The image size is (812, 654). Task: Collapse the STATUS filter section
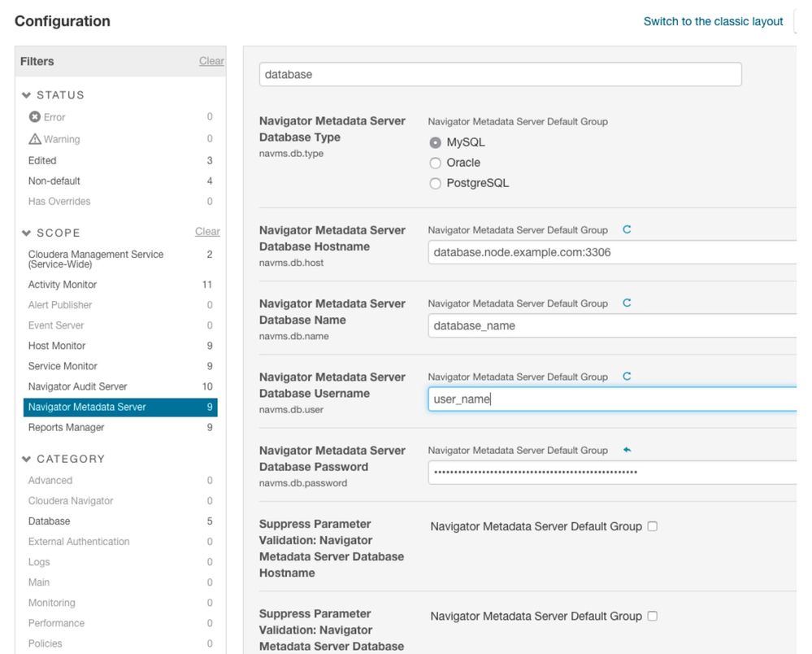(27, 95)
